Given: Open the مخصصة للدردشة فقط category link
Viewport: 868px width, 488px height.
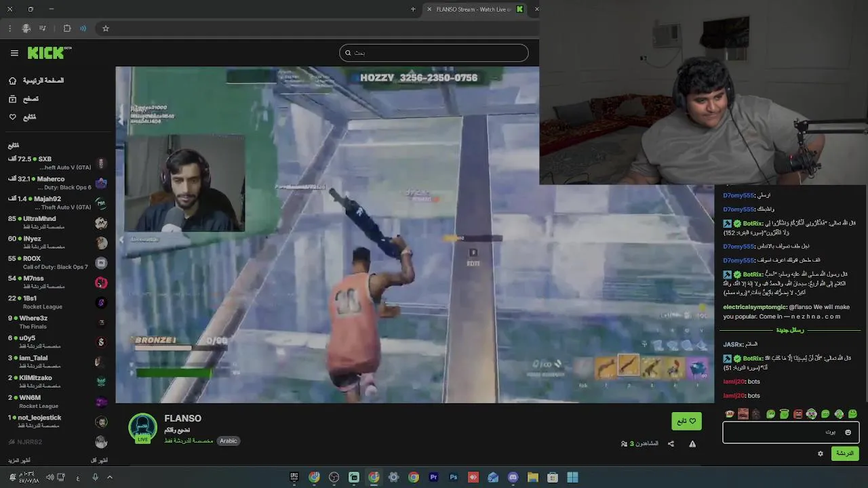Looking at the screenshot, I should [189, 441].
